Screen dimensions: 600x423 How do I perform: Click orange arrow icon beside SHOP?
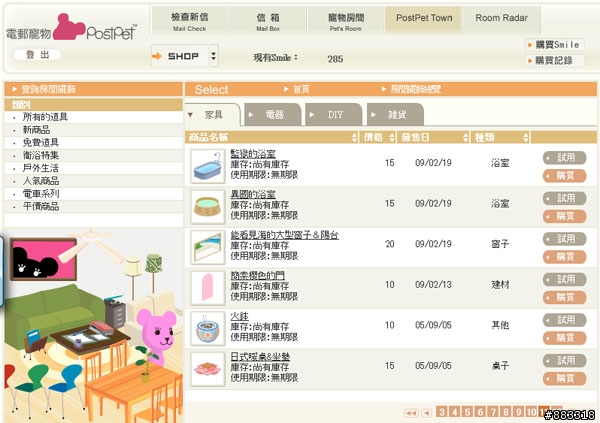(157, 56)
